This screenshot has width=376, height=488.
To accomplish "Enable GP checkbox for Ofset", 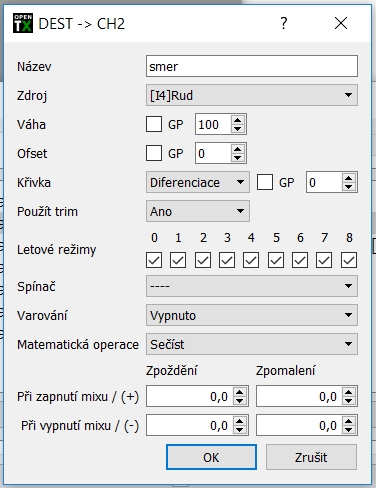I will 154,153.
